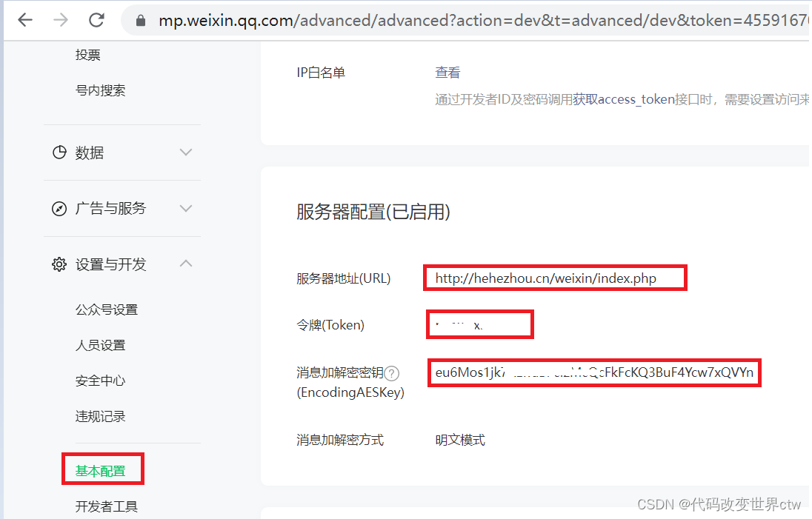Click the server URL field showing hehezhou.cn
812x519 pixels.
point(555,277)
